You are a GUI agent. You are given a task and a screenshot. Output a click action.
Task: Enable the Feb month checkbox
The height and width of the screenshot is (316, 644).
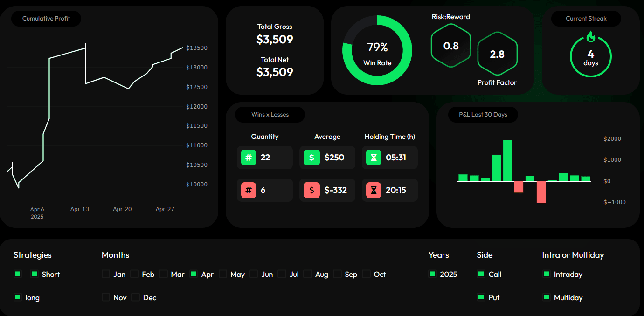point(135,274)
